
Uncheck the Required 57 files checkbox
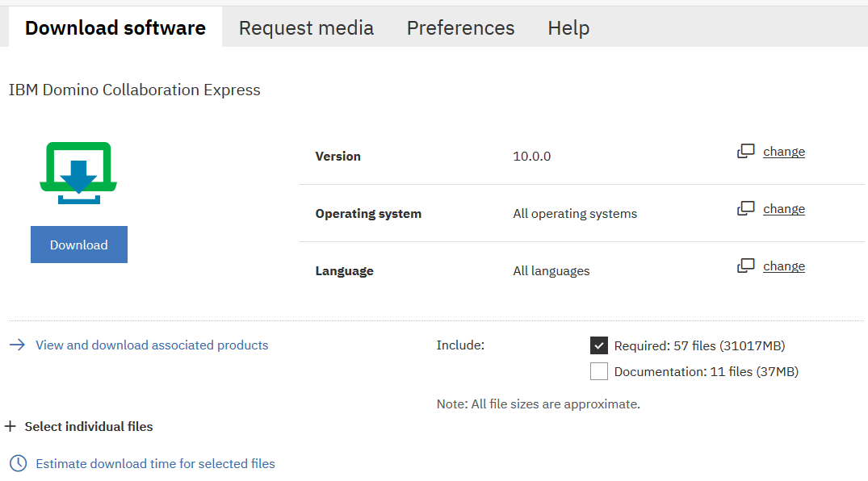coord(599,345)
